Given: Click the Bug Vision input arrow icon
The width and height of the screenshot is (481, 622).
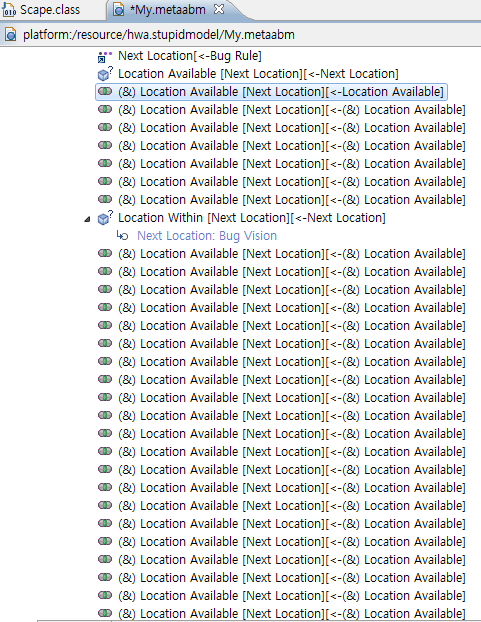Looking at the screenshot, I should pos(122,236).
